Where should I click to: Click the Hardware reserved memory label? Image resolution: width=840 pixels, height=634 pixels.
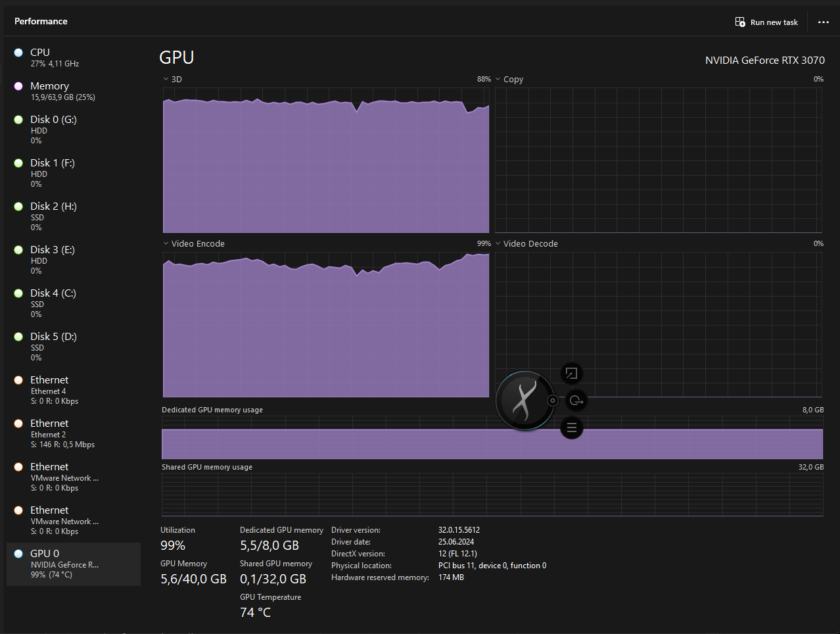(x=380, y=577)
